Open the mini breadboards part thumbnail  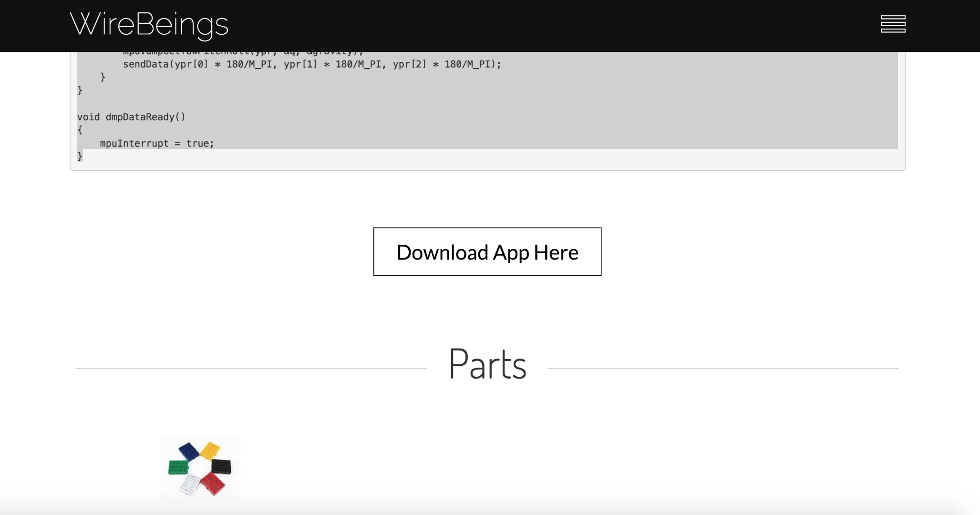pos(200,468)
